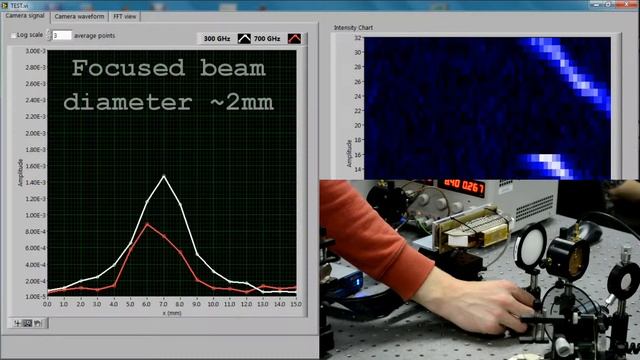Click the white curve peak point at 7.0 mm
The width and height of the screenshot is (640, 360).
164,176
